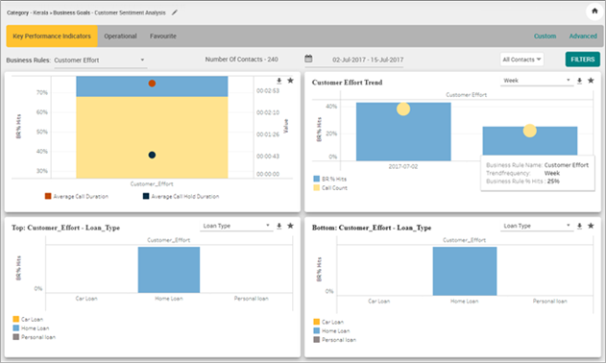606x364 pixels.
Task: Toggle Car Loan legend in Bottom chart
Action: pyautogui.click(x=317, y=322)
